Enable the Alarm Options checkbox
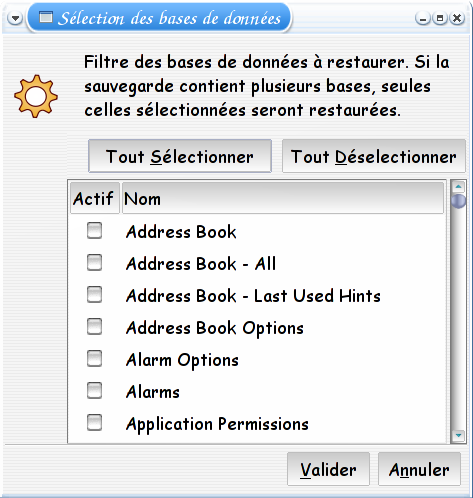This screenshot has height=498, width=473. point(94,359)
